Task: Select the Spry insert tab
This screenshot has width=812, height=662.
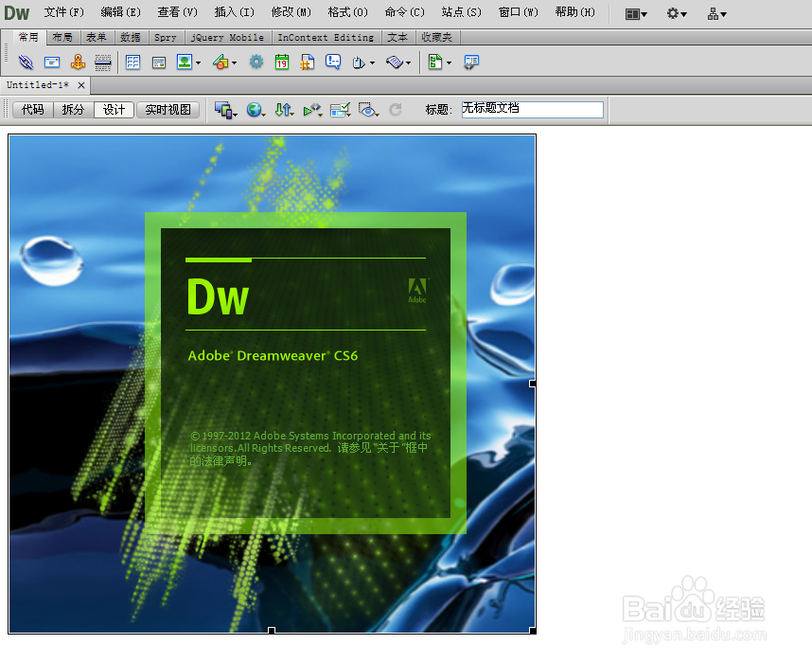Action: [x=166, y=37]
